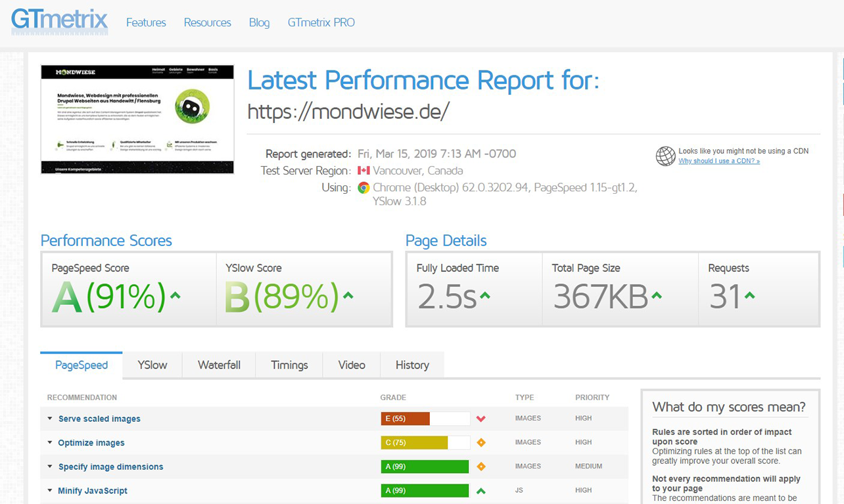Viewport: 844px width, 504px height.
Task: Click the https://mondwiese.de/ URL heading
Action: 348,112
